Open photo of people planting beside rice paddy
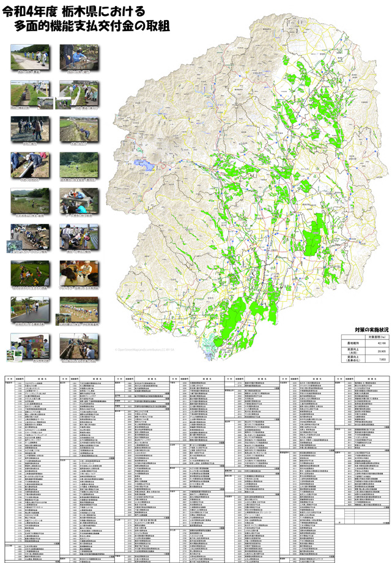 (x=79, y=237)
